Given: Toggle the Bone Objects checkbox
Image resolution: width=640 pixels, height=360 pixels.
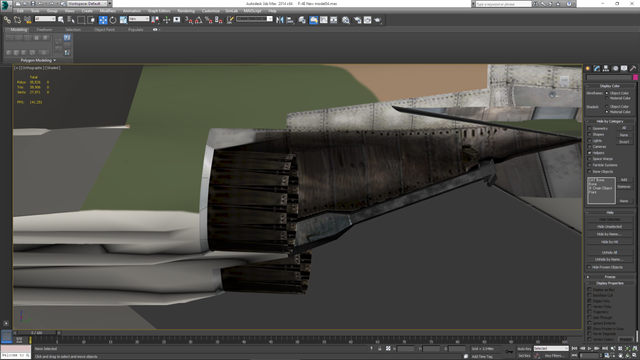Looking at the screenshot, I should click(589, 171).
